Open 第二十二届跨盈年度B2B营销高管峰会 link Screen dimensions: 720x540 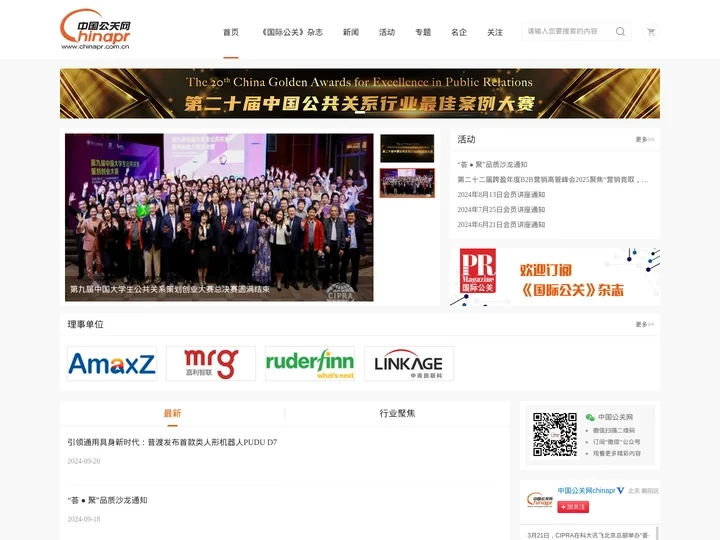(x=553, y=180)
